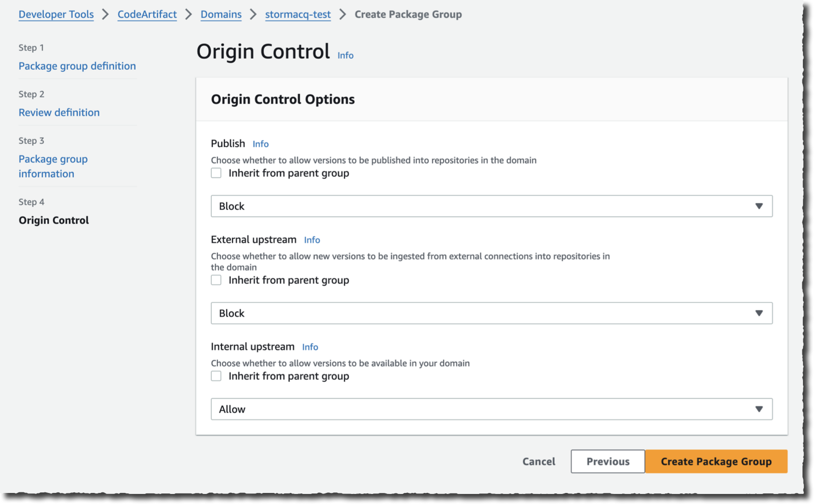The height and width of the screenshot is (504, 814).
Task: Check Inherit from parent group under External upstream
Action: pyautogui.click(x=216, y=280)
